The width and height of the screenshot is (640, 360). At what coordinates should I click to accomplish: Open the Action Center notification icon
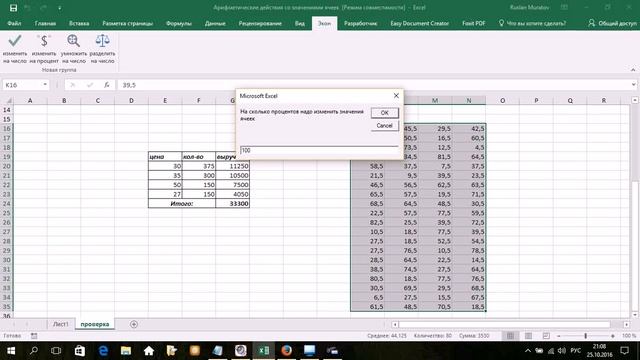click(624, 351)
